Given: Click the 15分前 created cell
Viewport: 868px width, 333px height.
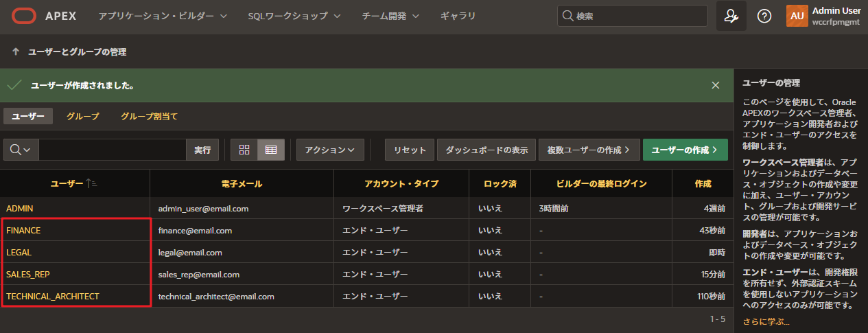Looking at the screenshot, I should click(703, 275).
